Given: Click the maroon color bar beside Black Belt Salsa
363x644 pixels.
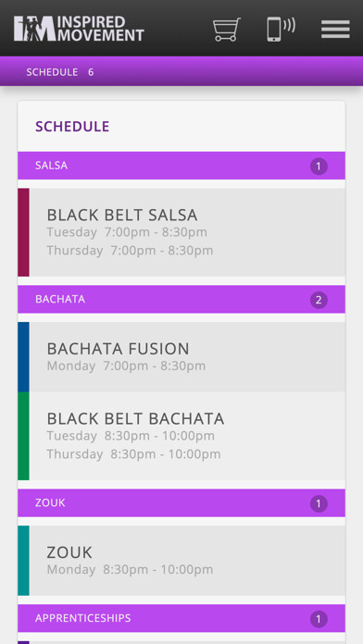Looking at the screenshot, I should (23, 232).
